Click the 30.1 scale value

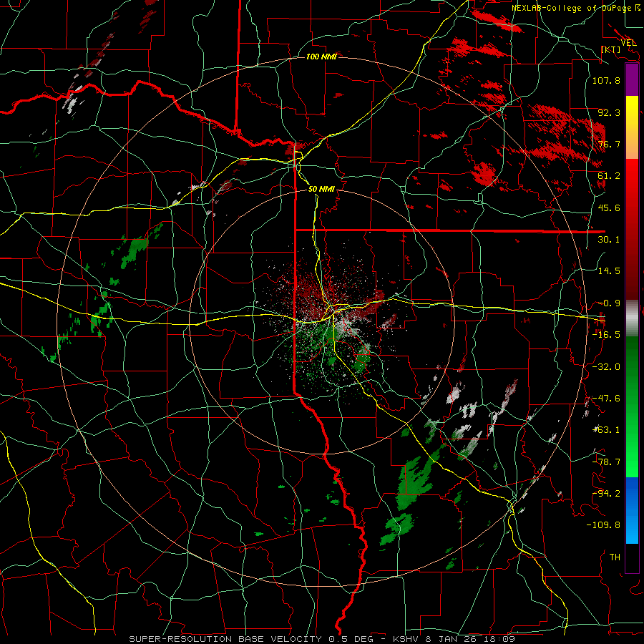[609, 240]
